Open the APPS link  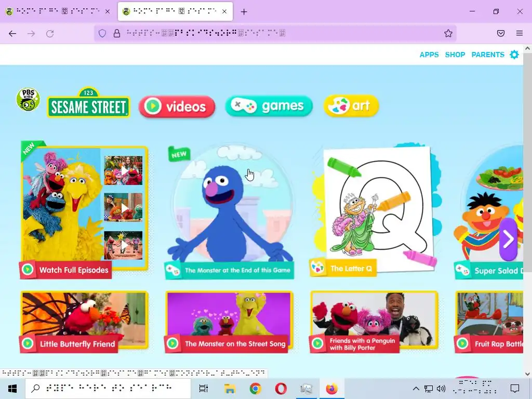coord(429,55)
